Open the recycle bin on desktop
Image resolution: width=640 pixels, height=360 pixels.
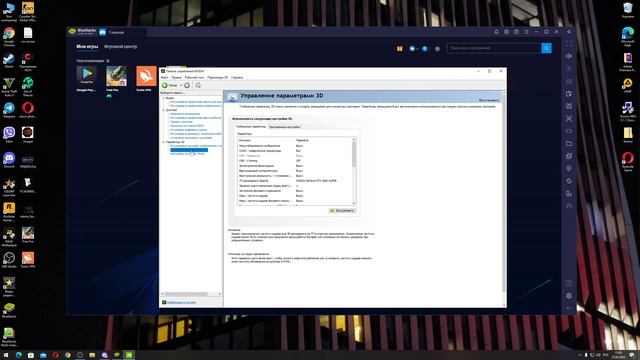628,10
